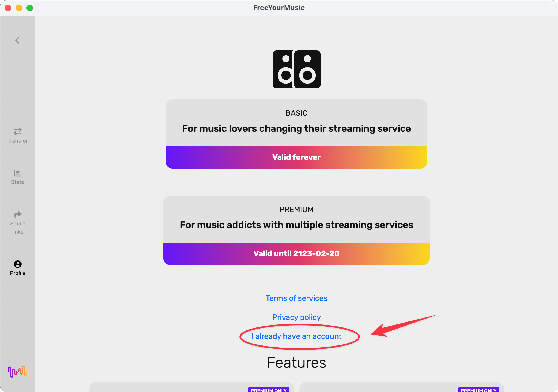
Task: Click the green fullscreen window button
Action: tap(30, 8)
